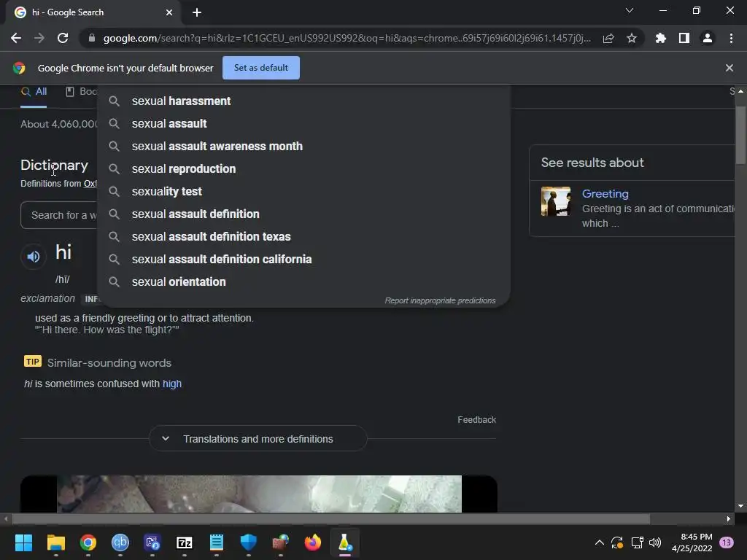This screenshot has height=560, width=747.
Task: Open the 'high' word link
Action: coord(172,384)
